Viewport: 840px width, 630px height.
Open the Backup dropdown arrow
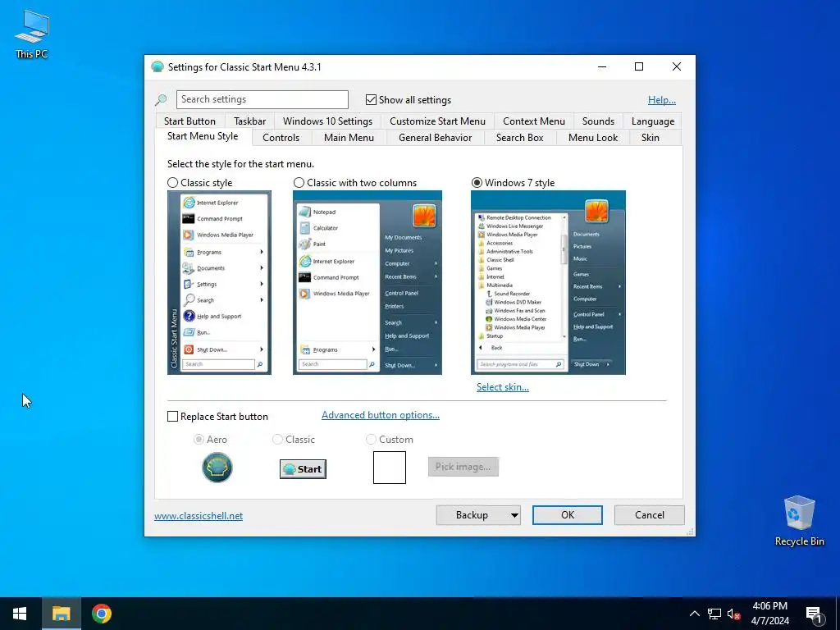pos(514,515)
